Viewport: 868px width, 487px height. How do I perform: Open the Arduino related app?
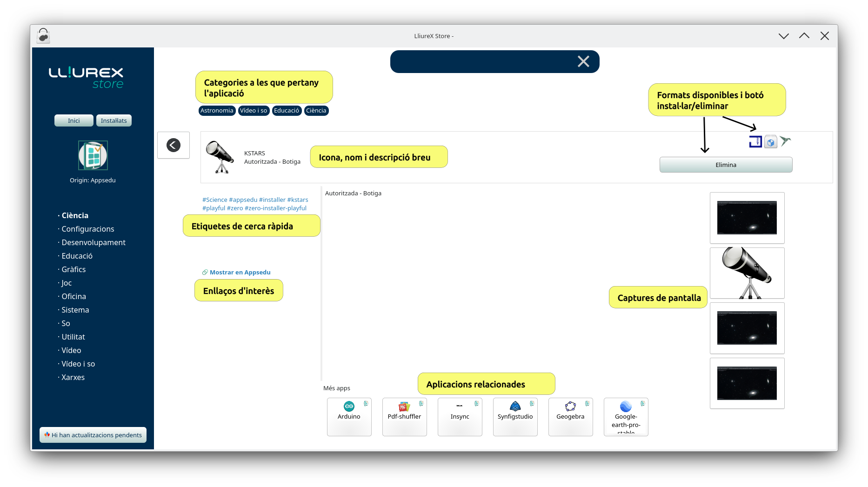pyautogui.click(x=349, y=416)
